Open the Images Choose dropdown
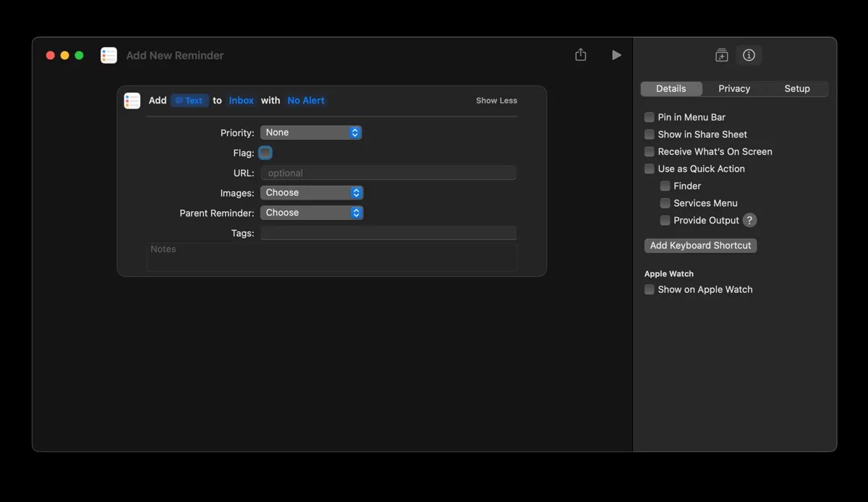868x502 pixels. [x=312, y=192]
